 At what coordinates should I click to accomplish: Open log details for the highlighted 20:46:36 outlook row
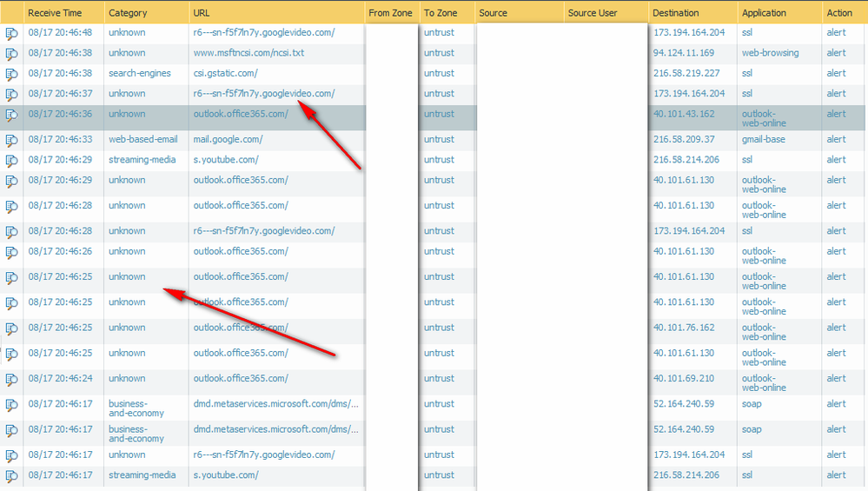pos(11,115)
